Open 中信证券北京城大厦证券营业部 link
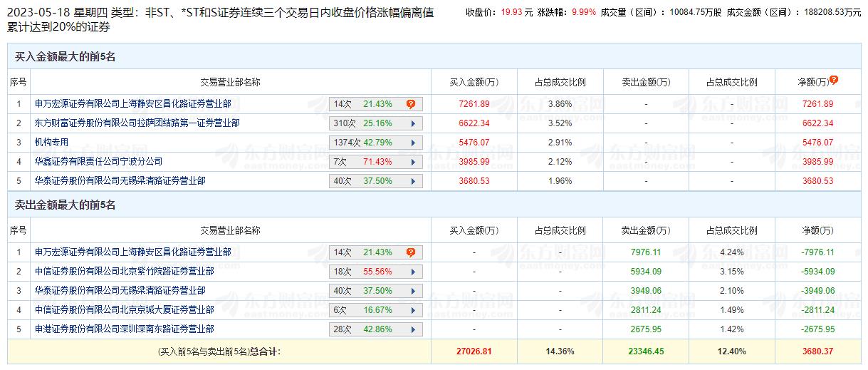This screenshot has height=370, width=868. coord(125,310)
